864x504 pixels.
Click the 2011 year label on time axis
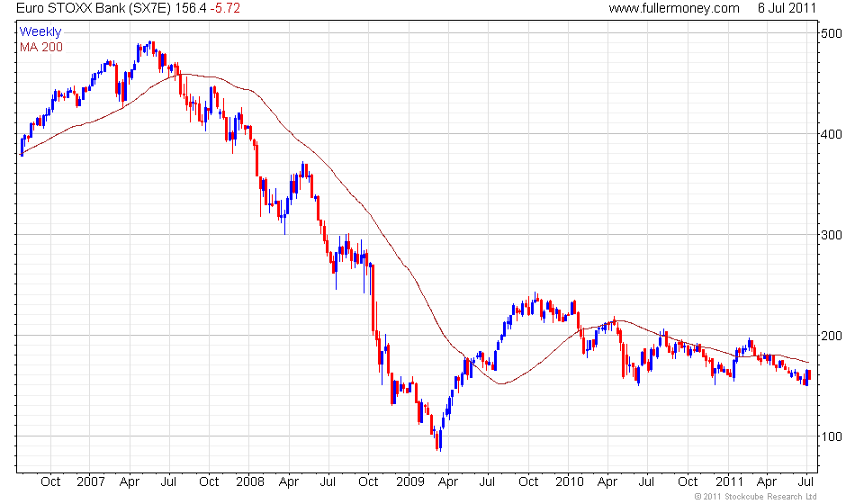click(730, 482)
